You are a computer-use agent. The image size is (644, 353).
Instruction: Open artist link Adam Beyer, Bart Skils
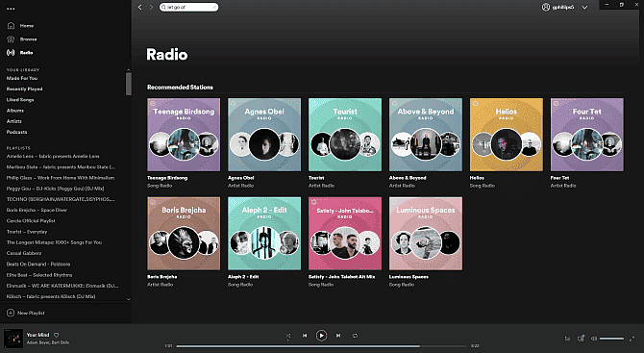click(x=48, y=342)
